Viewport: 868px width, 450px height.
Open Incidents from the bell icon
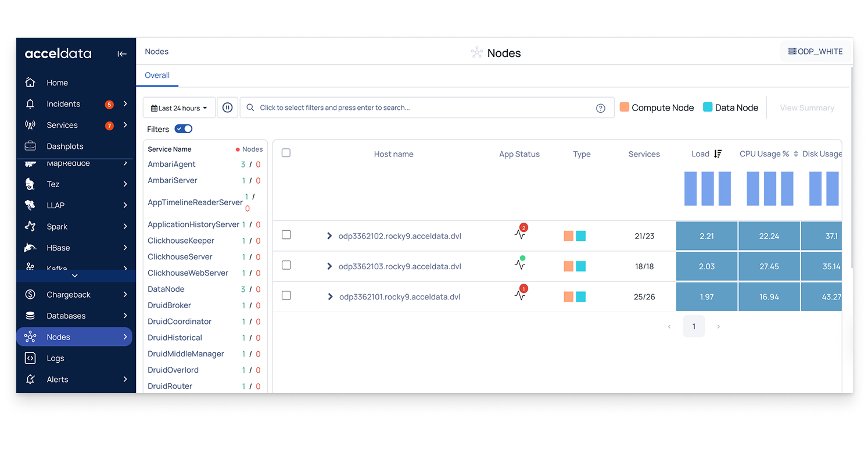(31, 104)
